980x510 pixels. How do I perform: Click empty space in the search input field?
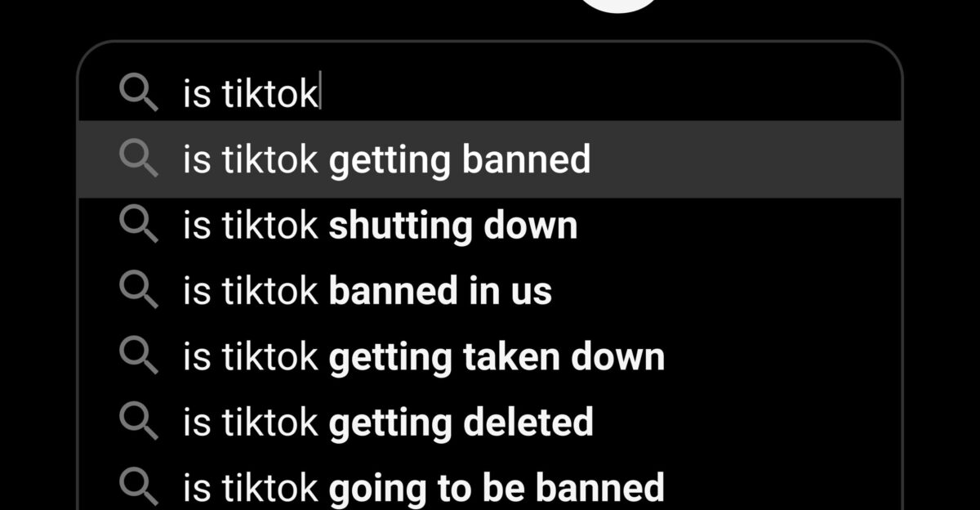612,93
